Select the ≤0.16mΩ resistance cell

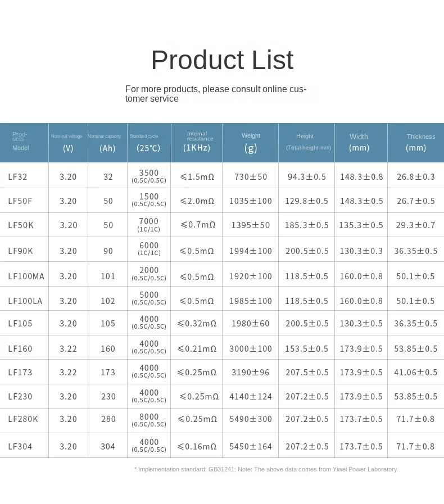tap(197, 447)
